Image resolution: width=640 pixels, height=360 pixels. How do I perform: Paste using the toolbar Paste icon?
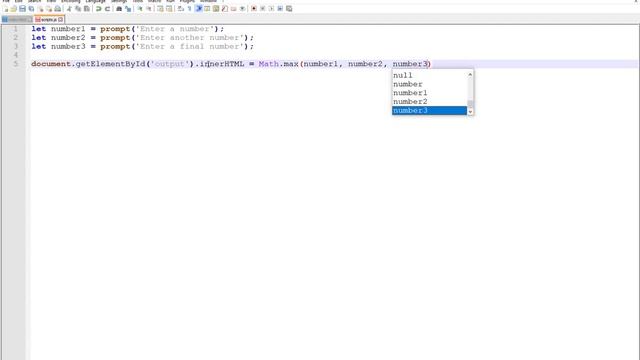click(87, 9)
